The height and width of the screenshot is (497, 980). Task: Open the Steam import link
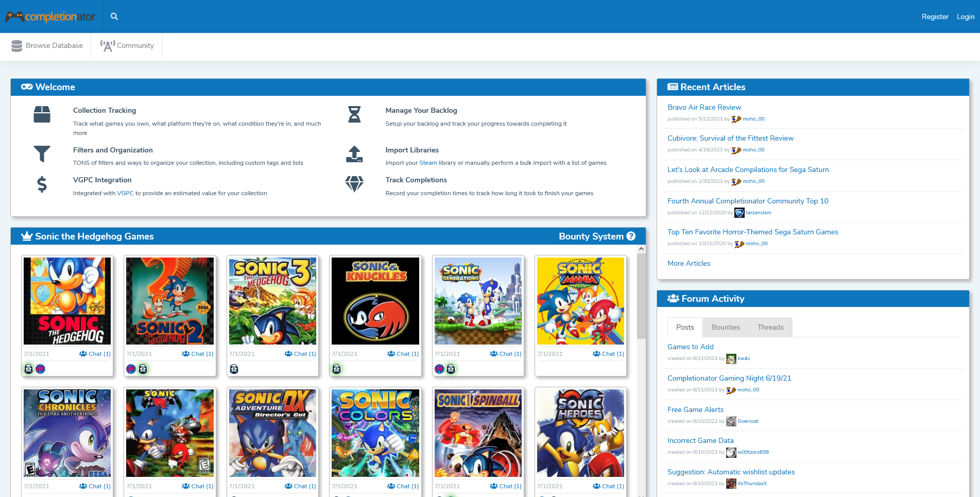click(428, 163)
